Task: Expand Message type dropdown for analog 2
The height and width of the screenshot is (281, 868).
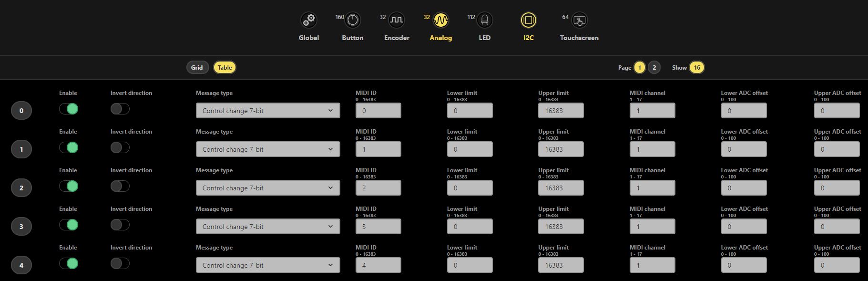Action: 268,188
